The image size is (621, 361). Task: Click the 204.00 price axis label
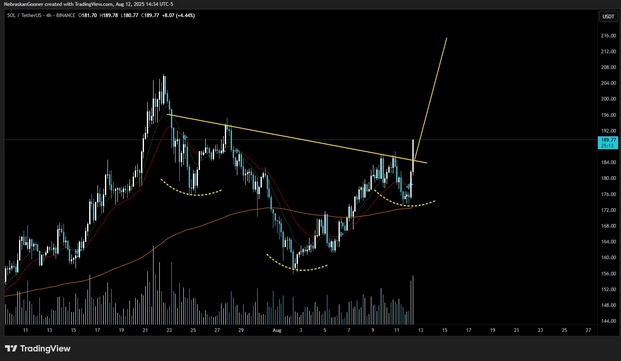[x=608, y=83]
